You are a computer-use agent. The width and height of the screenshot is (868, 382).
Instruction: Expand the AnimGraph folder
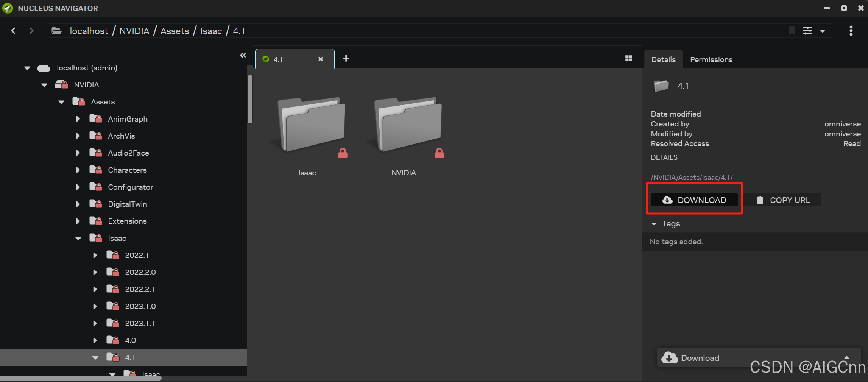click(78, 119)
